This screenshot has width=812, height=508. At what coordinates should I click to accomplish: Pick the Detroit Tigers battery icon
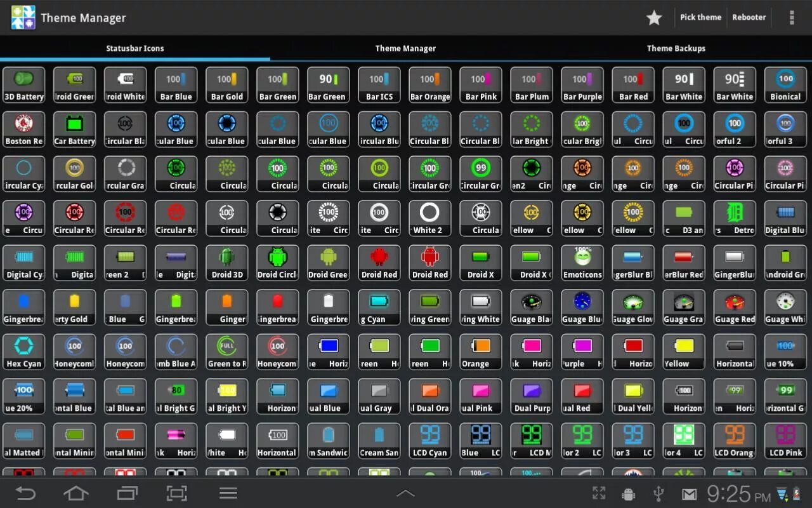[x=735, y=218]
